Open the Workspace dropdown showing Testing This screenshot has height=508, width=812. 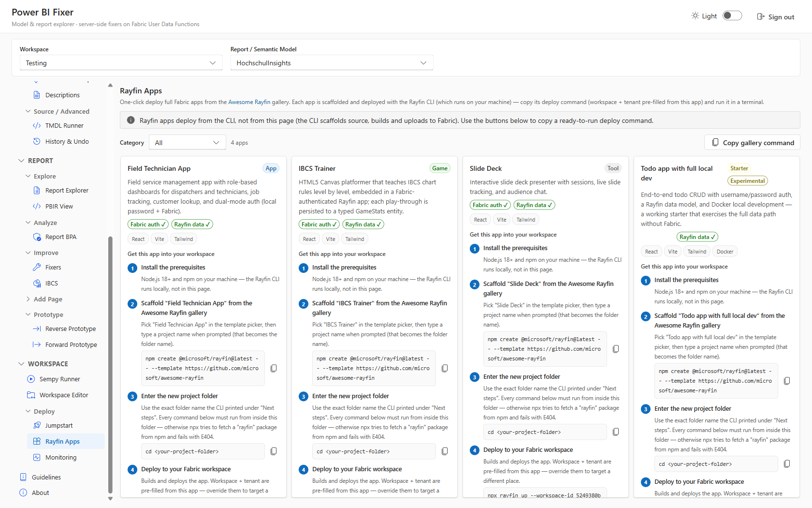121,63
